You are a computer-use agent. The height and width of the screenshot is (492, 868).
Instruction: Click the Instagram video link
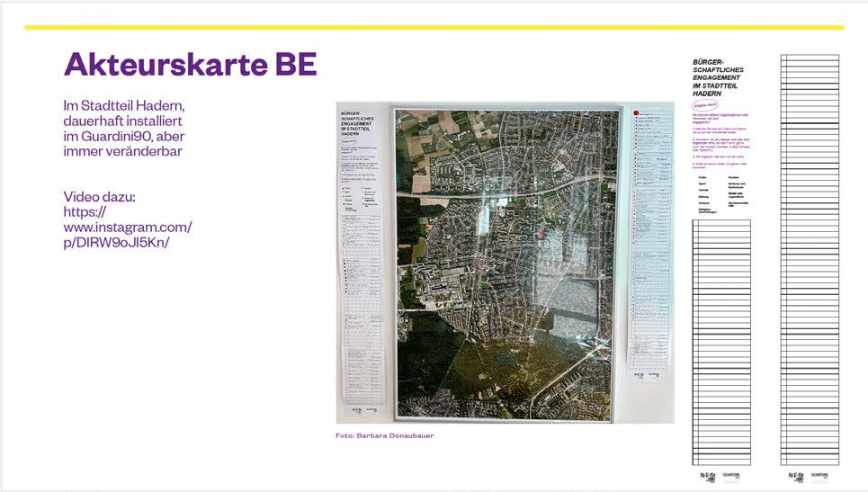pyautogui.click(x=128, y=228)
